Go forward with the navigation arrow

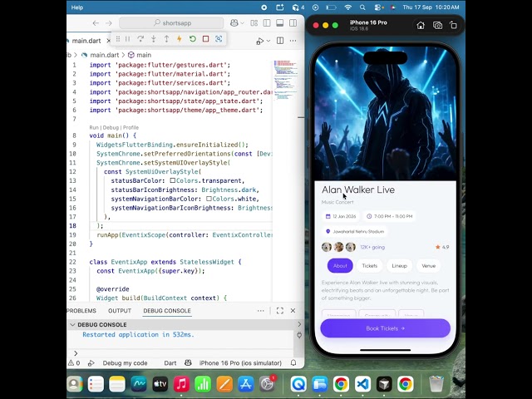coord(109,23)
